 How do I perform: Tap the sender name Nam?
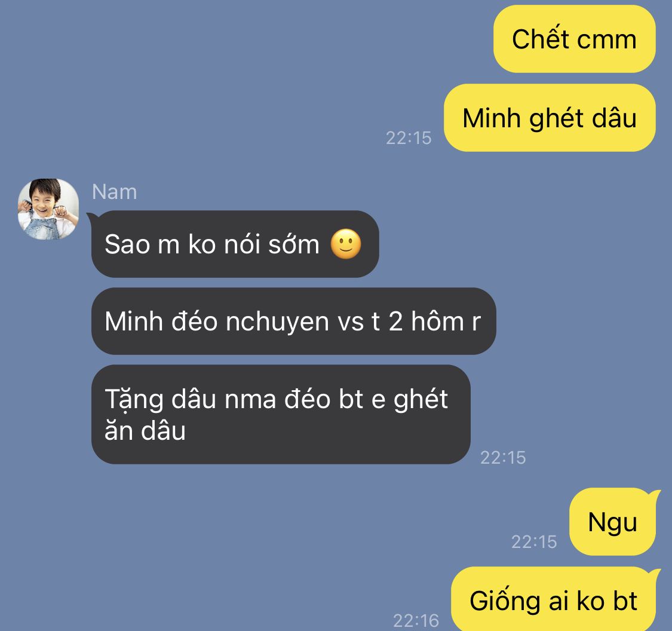click(115, 192)
